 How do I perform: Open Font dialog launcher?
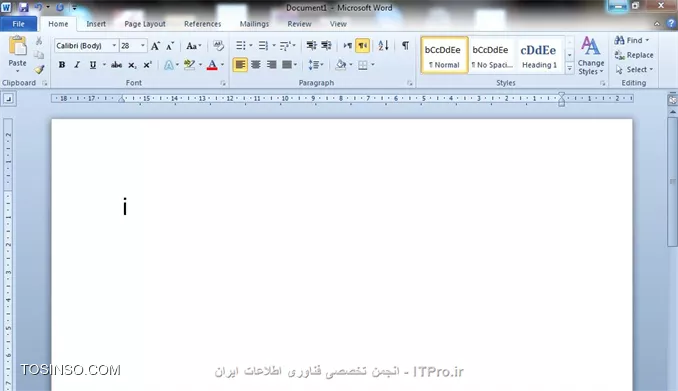[223, 83]
